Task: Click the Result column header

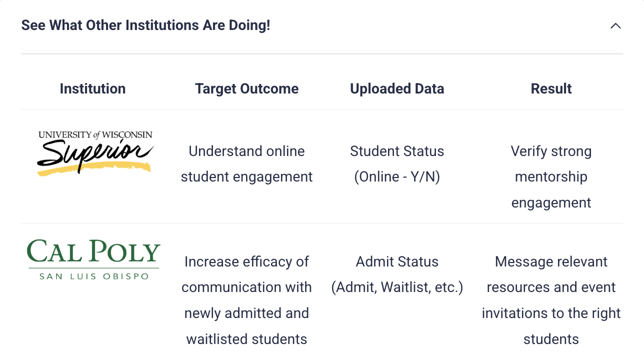Action: click(551, 89)
